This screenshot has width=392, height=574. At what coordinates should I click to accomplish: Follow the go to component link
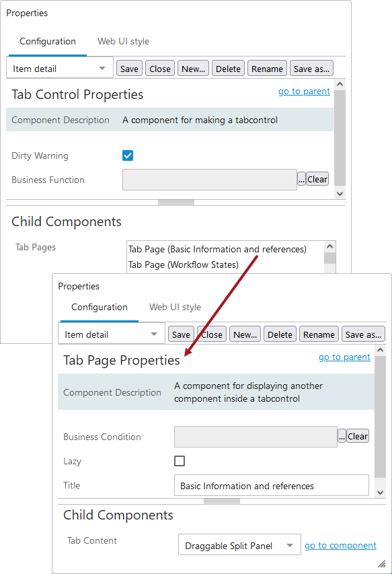[340, 546]
